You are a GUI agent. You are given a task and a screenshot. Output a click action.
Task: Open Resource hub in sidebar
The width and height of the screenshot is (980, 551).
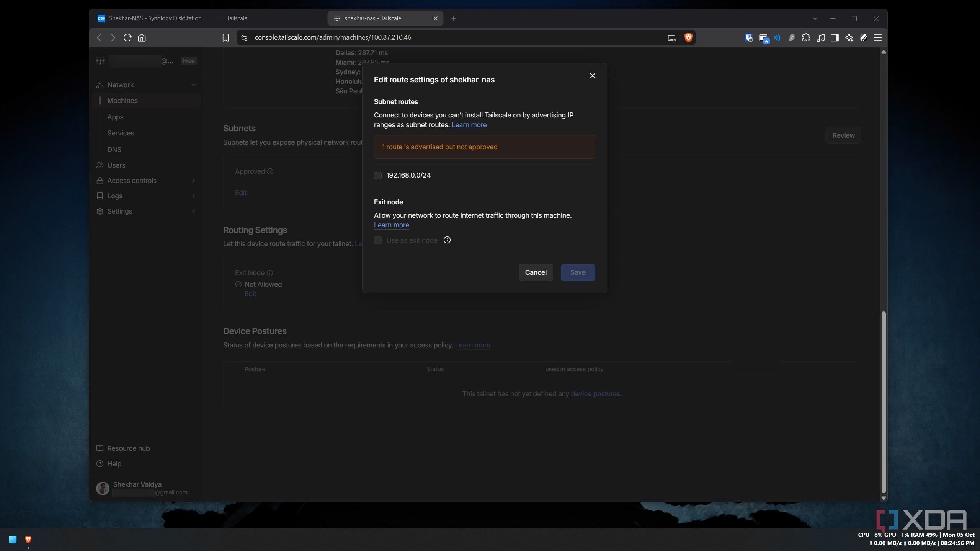click(128, 448)
